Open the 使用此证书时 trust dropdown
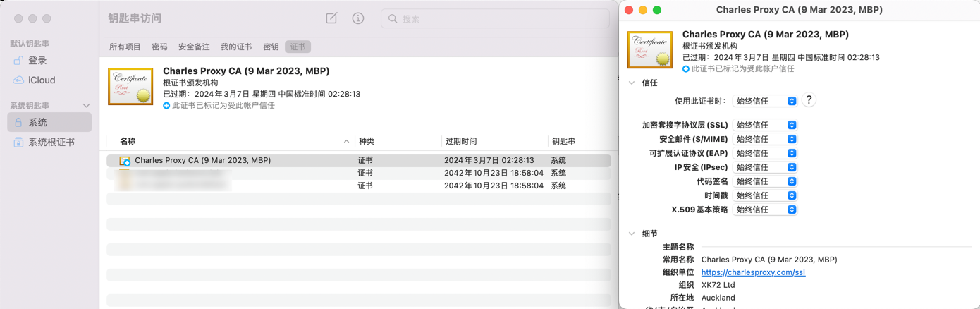980x309 pixels. (x=765, y=101)
